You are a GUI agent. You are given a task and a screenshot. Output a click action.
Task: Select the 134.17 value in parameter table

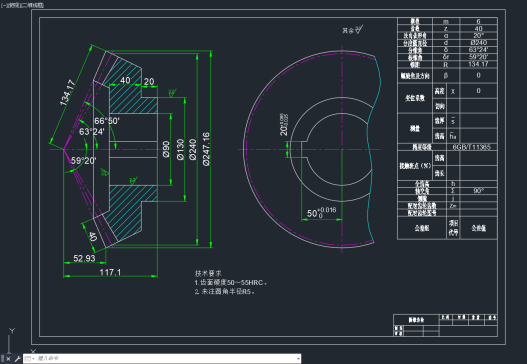[x=478, y=64]
